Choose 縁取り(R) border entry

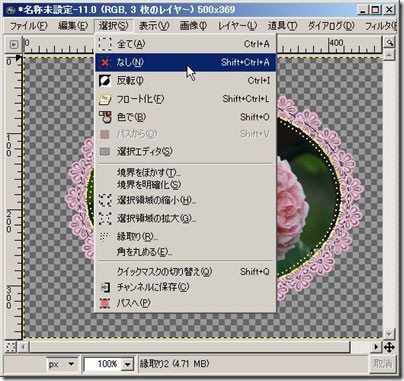186,237
